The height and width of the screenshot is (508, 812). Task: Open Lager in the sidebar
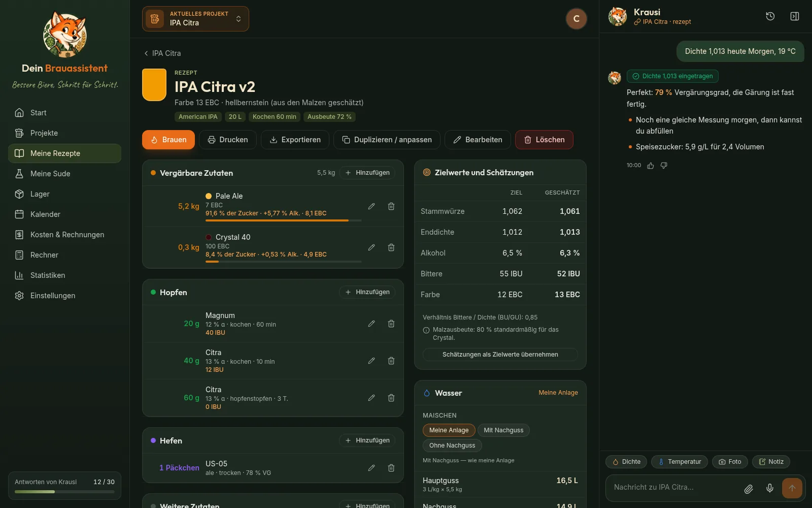64,194
